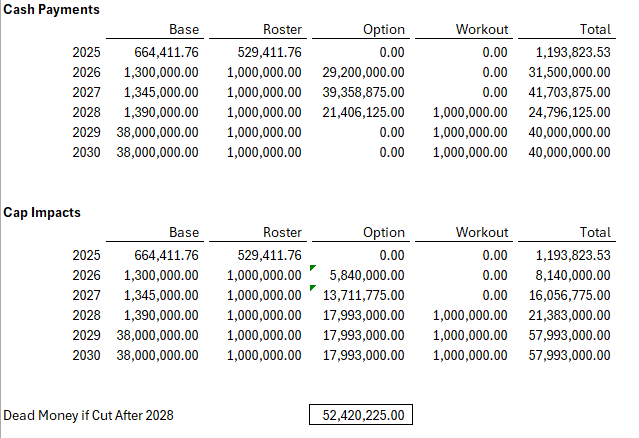
Task: Select the 2027 cash total 41,703,875.00
Action: pos(569,92)
